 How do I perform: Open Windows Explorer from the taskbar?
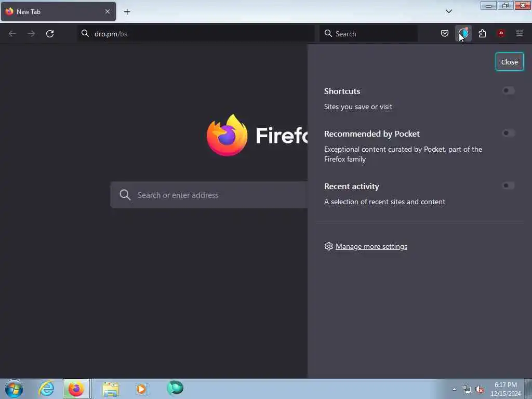(111, 389)
